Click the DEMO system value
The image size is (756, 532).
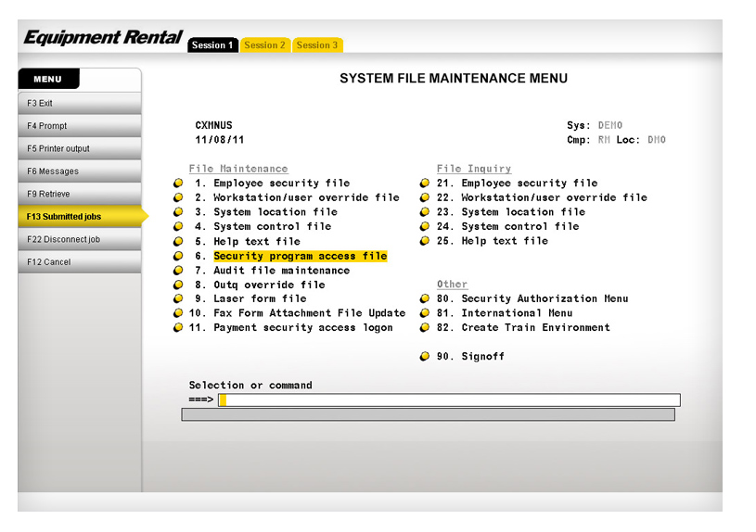pos(610,125)
